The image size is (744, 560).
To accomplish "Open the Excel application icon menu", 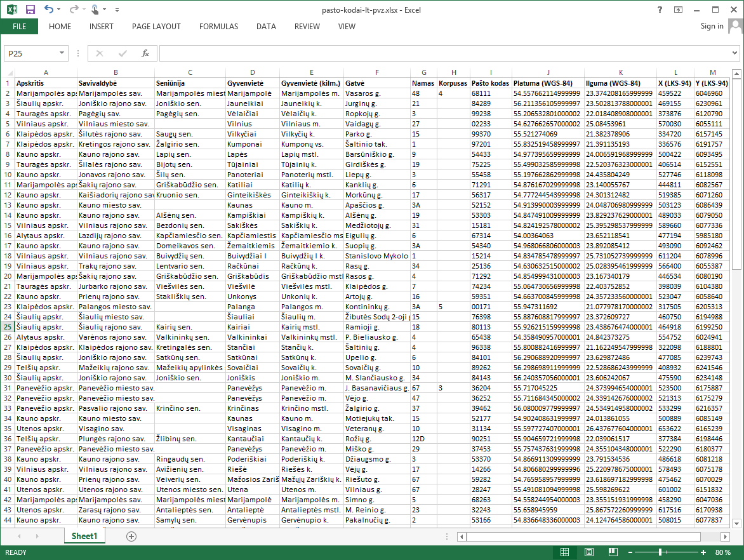I will 12,10.
